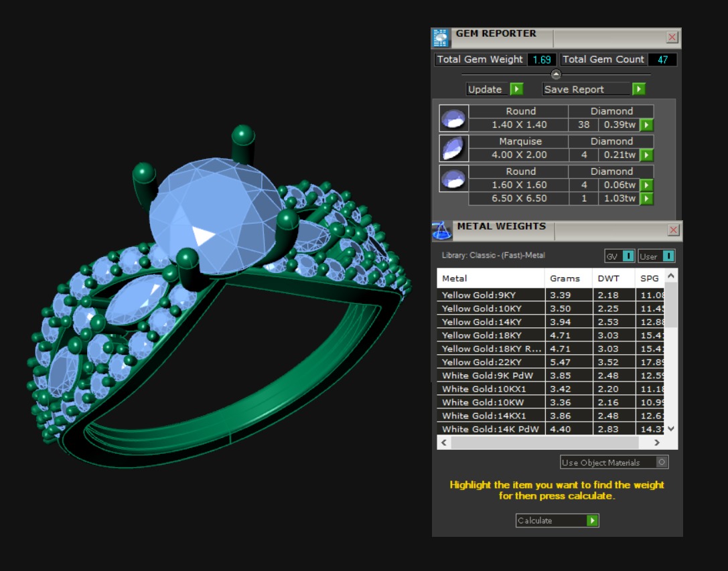Select the White Gold:14KX1 row
728x571 pixels.
pyautogui.click(x=551, y=416)
